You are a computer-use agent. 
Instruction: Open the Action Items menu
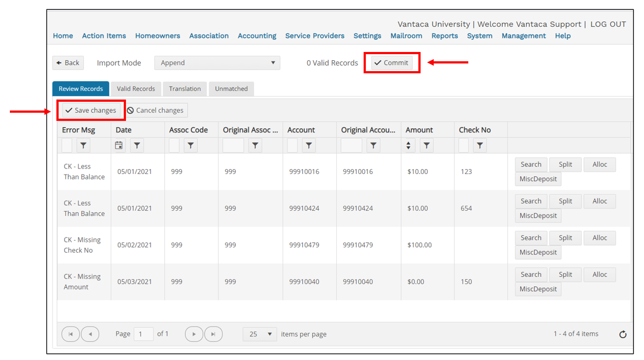click(x=104, y=36)
